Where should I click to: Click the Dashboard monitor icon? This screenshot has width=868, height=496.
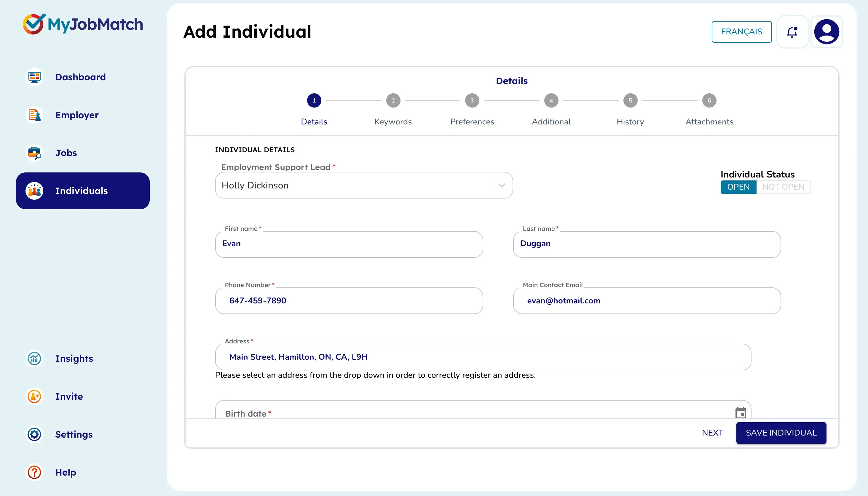click(x=34, y=77)
